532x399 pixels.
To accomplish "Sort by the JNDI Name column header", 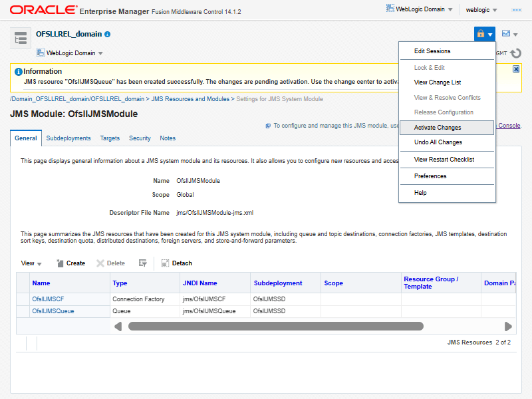I will point(199,283).
